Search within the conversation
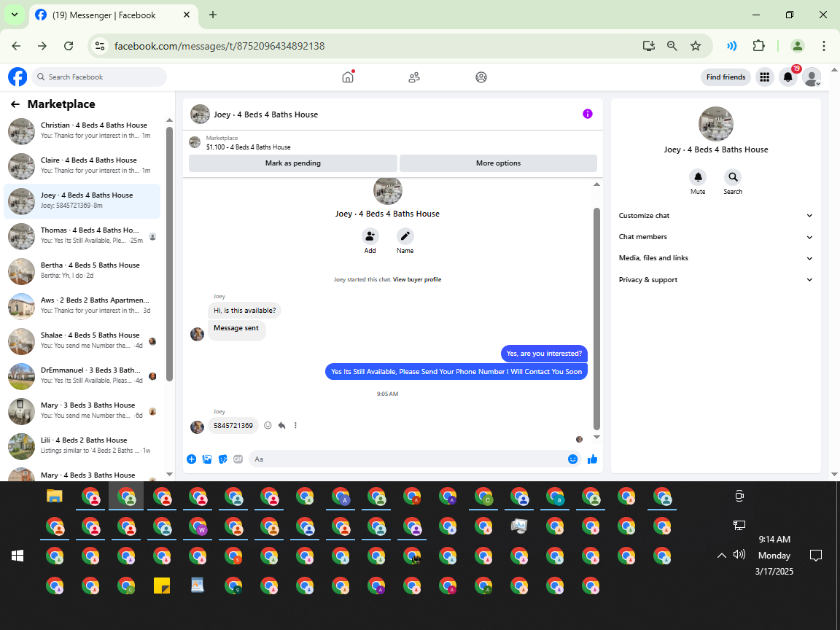This screenshot has width=840, height=630. tap(733, 176)
